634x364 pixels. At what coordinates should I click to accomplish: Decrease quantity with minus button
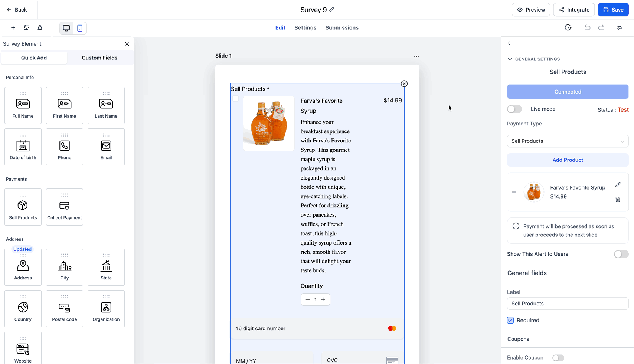[308, 299]
